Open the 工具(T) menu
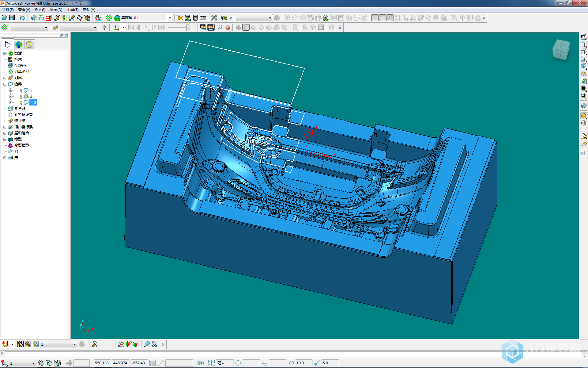The image size is (588, 368). [x=73, y=10]
